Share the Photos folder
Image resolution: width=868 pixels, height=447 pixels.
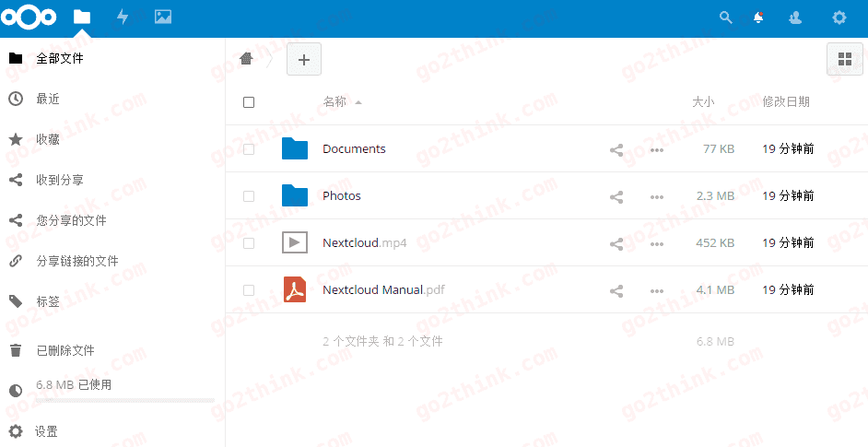coord(616,196)
